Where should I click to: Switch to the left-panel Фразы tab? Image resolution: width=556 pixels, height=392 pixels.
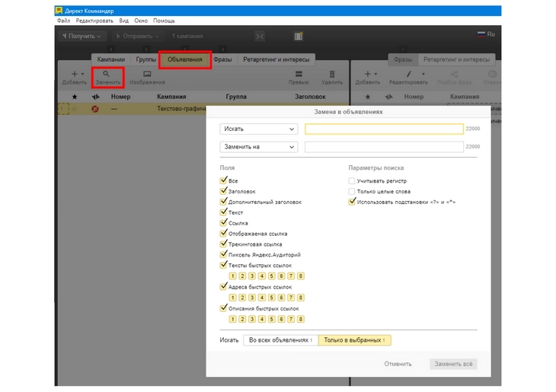222,59
